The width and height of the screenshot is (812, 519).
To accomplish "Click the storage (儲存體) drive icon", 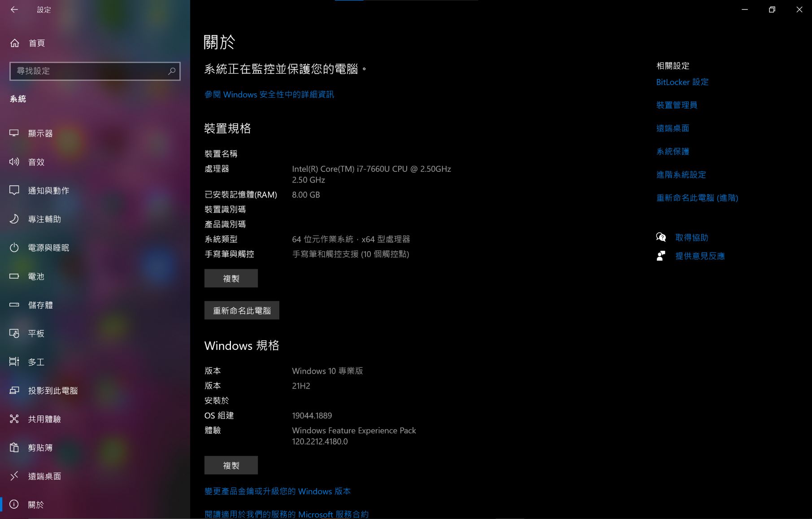I will (14, 305).
